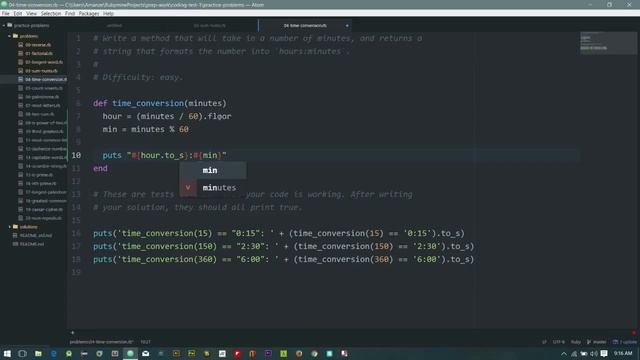Open the Selection menu

[51, 13]
